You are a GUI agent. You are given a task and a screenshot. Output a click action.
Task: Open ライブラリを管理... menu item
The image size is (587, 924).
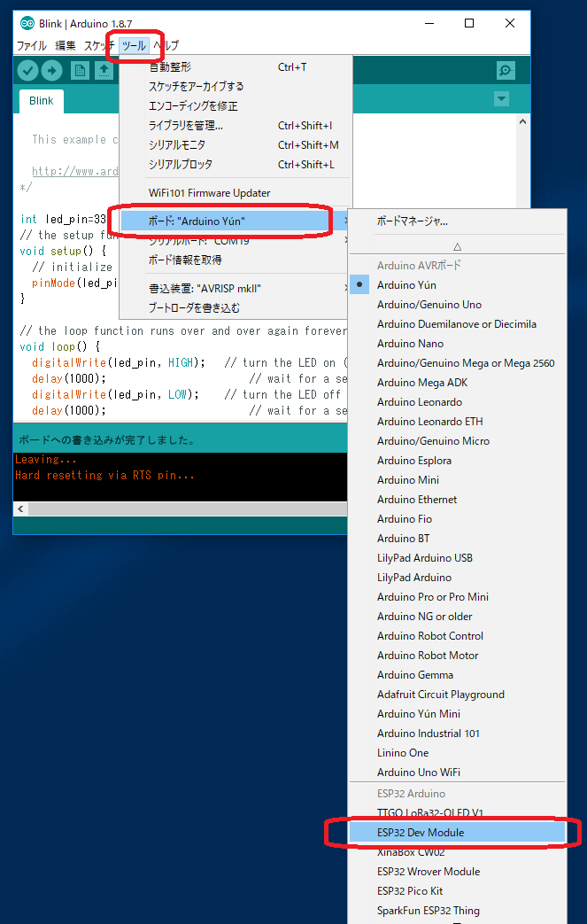click(x=236, y=126)
